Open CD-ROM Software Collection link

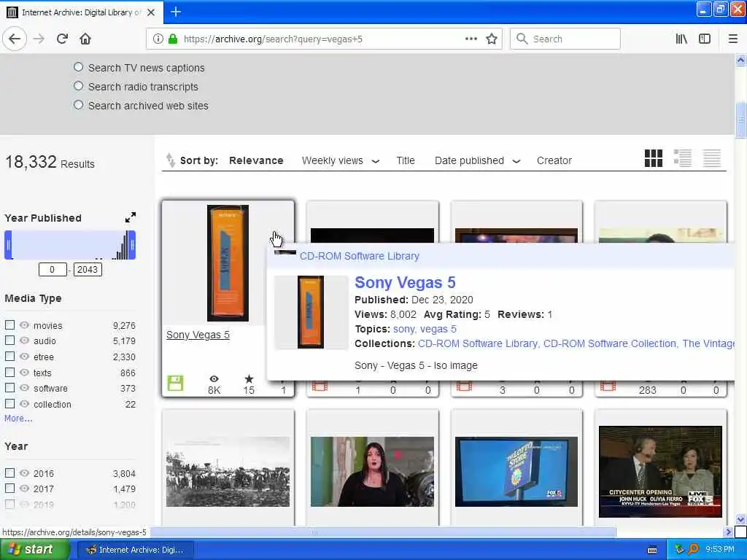coord(610,344)
